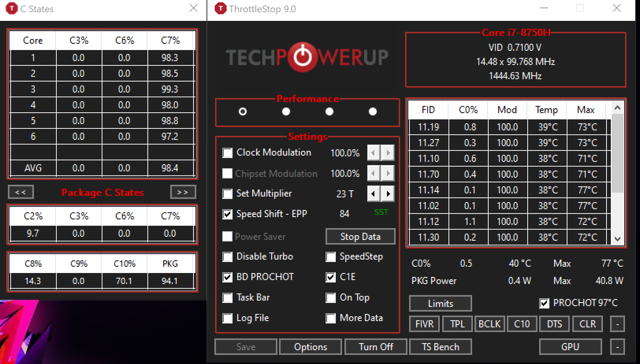
Task: Increase Chipset Modulation with right arrow
Action: (x=388, y=173)
